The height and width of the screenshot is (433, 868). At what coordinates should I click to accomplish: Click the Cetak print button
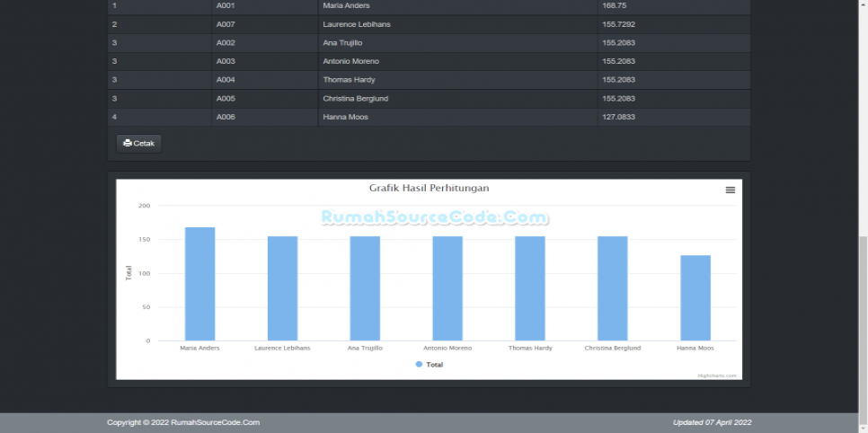click(x=139, y=143)
